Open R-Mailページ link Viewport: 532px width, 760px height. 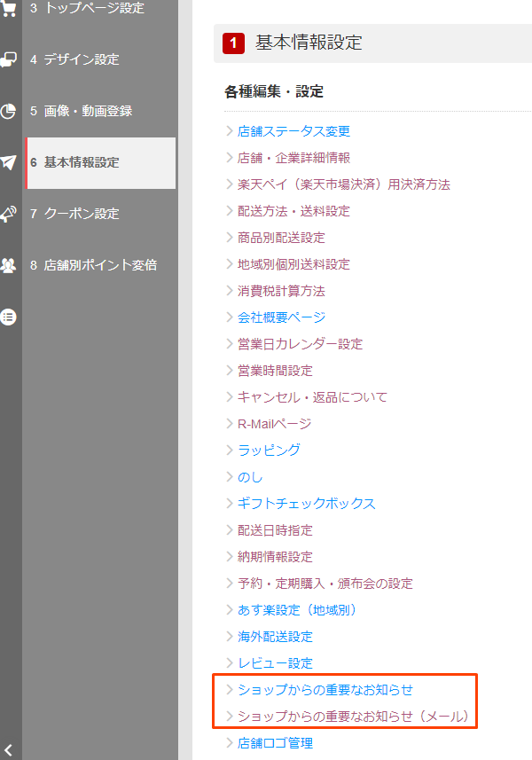click(x=274, y=424)
